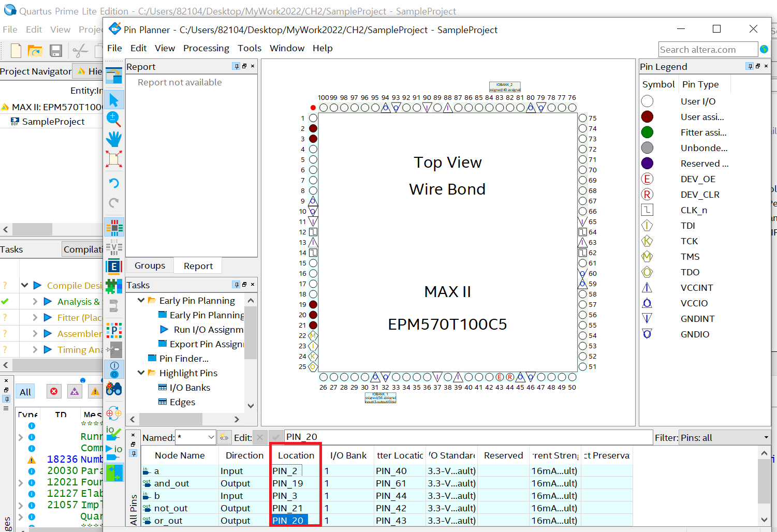777x532 pixels.
Task: Click the swap pins red circles icon
Action: (x=114, y=413)
